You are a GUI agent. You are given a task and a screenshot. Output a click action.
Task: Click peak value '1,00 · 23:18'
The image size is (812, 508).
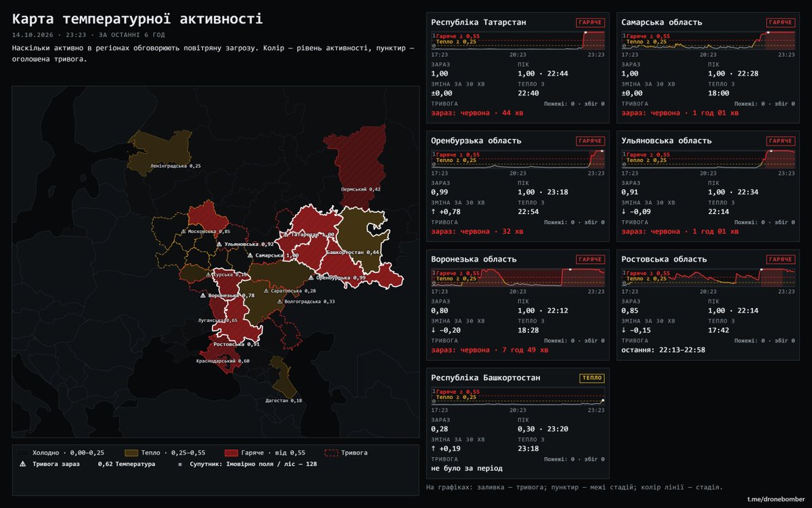(x=543, y=192)
